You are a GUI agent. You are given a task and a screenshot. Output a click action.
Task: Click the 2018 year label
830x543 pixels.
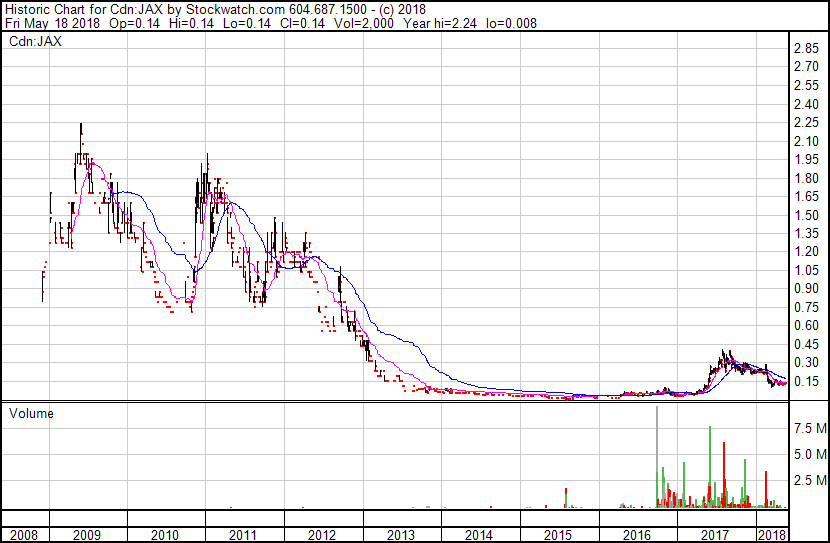tap(772, 534)
